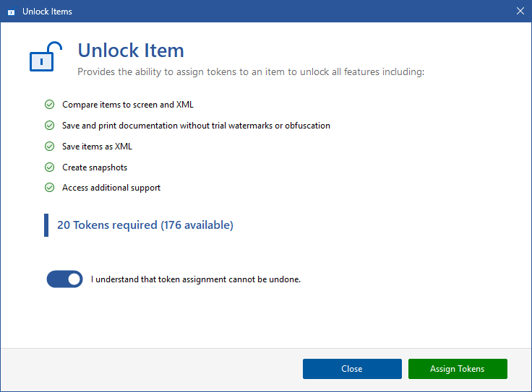Click the 'Provides the ability to assign tokens' description
This screenshot has width=532, height=392.
click(251, 72)
